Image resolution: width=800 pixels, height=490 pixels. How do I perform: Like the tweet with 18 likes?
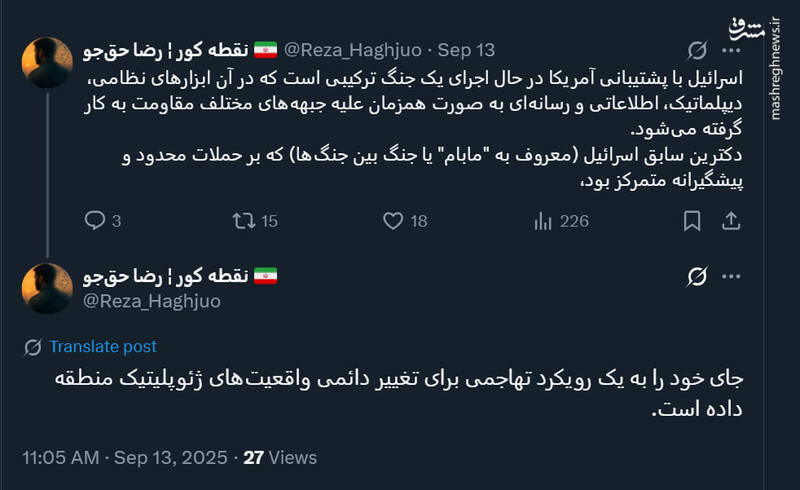(x=394, y=221)
